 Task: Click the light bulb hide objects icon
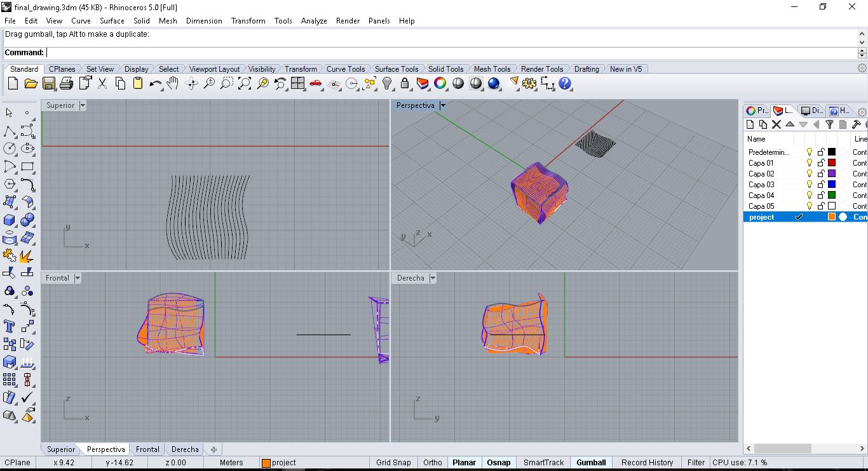coord(387,83)
